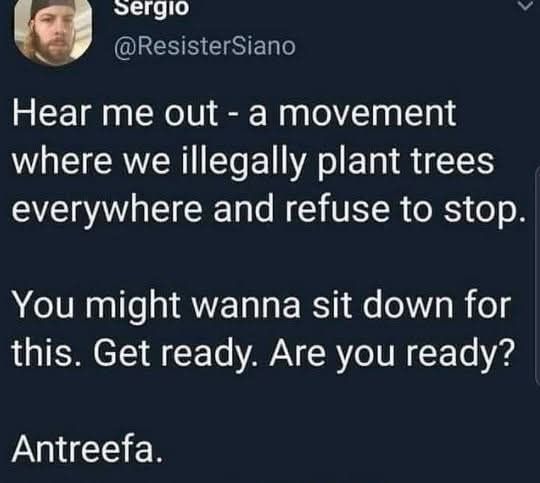
Task: Click the word 'Antreefa.' in tweet
Action: pyautogui.click(x=87, y=449)
